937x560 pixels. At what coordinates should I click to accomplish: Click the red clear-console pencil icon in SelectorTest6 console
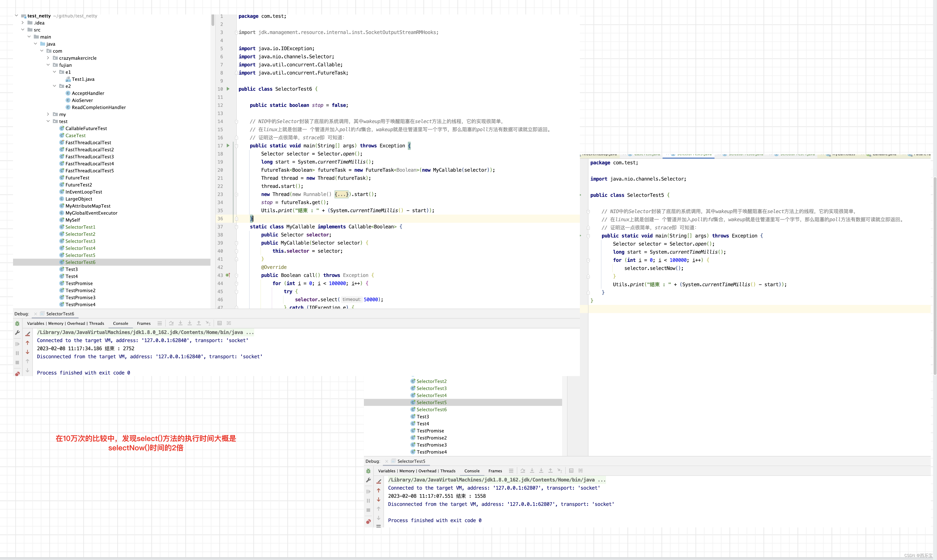(27, 334)
